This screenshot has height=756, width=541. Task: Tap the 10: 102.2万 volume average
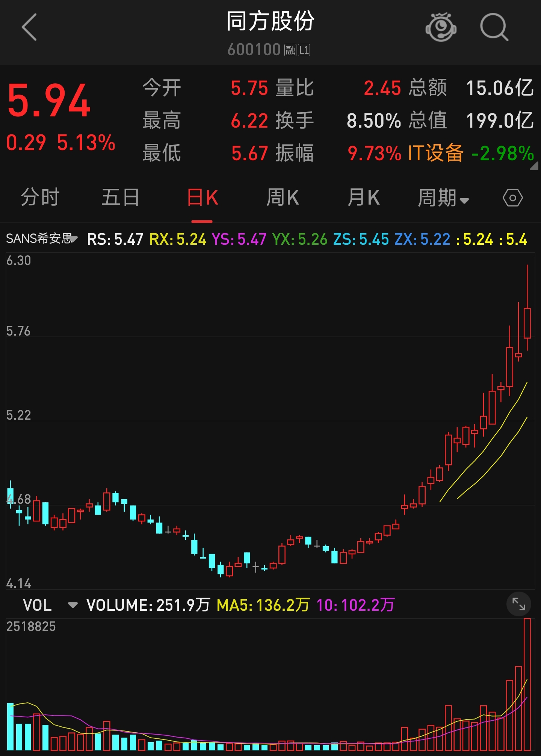tap(355, 605)
